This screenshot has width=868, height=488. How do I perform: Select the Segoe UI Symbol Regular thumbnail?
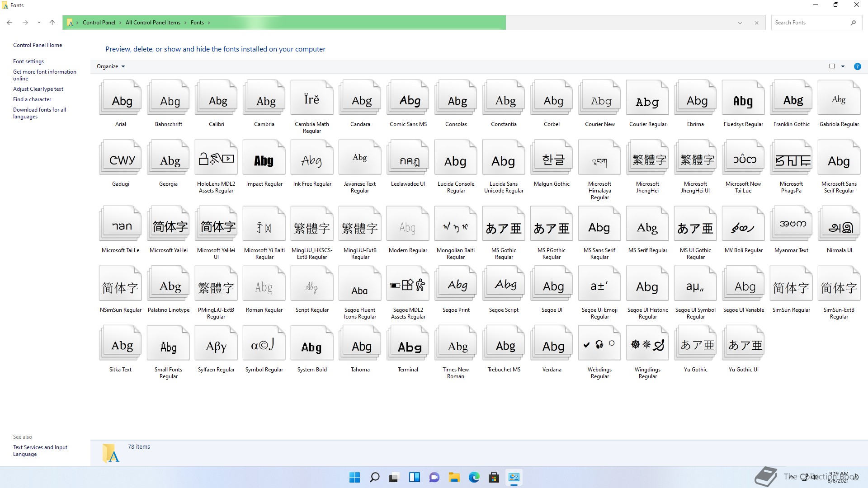696,284
